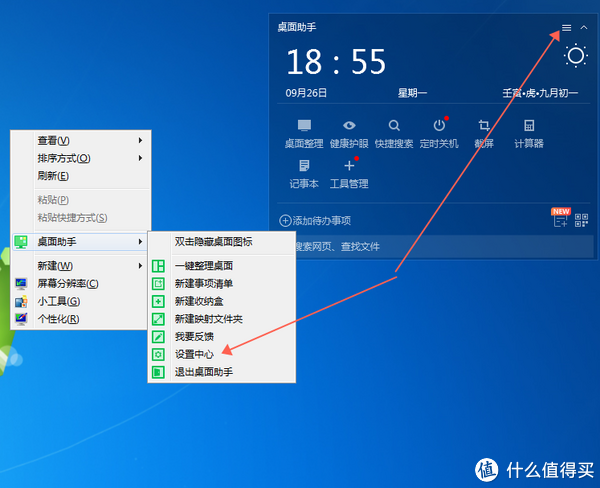This screenshot has width=600, height=488.
Task: Open 工具管理 tool manager plus icon
Action: point(349,174)
